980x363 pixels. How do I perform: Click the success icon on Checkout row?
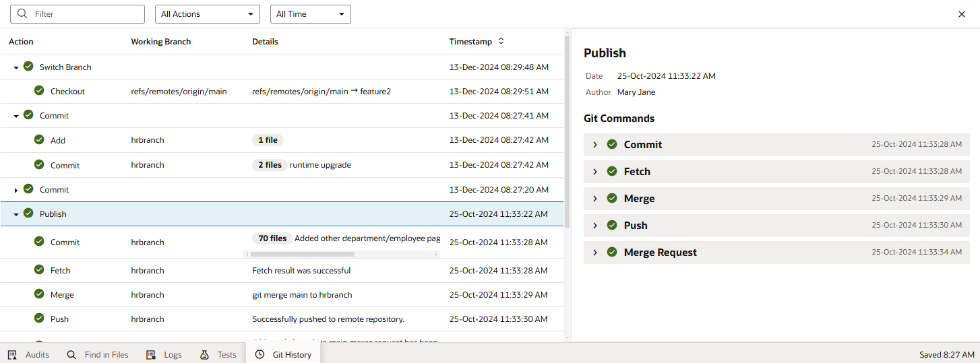pyautogui.click(x=39, y=90)
